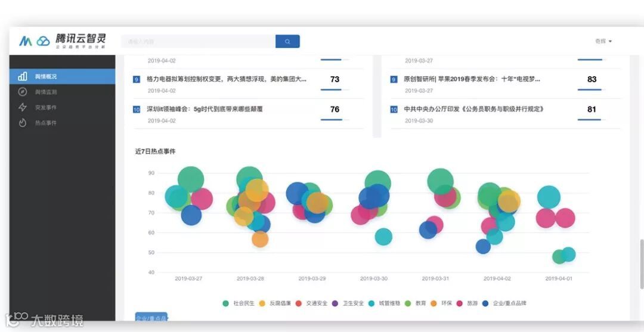
Task: Click rank badge 9 beside 原创智研所 headline
Action: (x=394, y=80)
